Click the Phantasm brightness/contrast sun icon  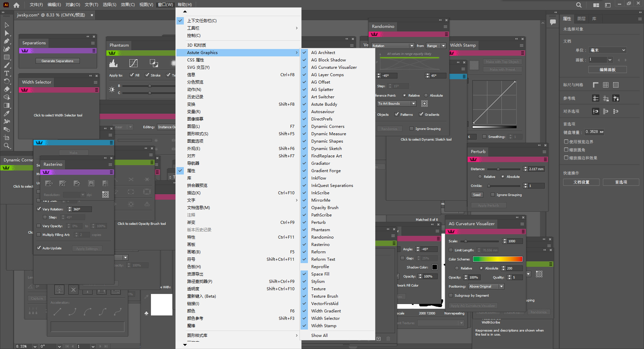[112, 89]
